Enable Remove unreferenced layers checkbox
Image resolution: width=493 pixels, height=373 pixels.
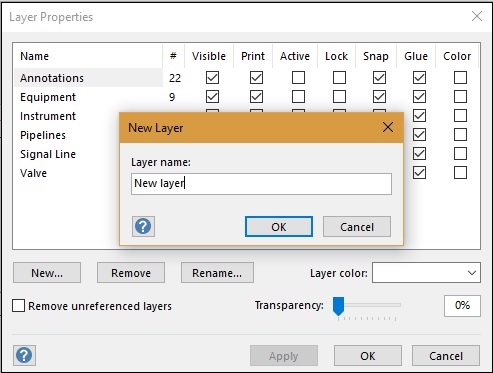pyautogui.click(x=18, y=306)
